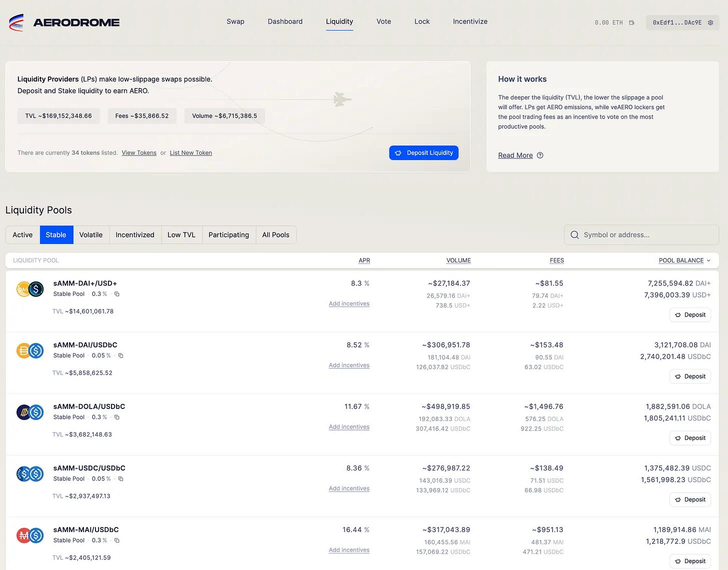The width and height of the screenshot is (728, 570).
Task: Click the sAMM-MAI/USDbC pool name
Action: point(86,529)
